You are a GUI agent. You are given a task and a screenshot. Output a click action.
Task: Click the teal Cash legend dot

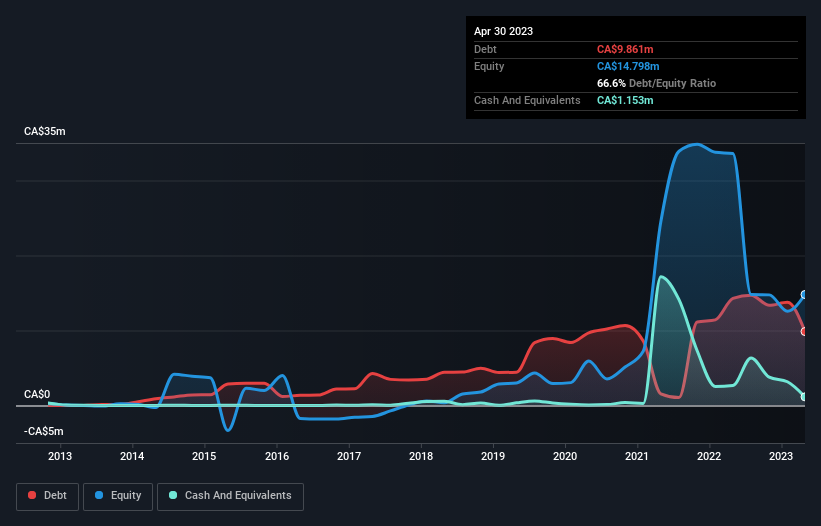pos(173,495)
